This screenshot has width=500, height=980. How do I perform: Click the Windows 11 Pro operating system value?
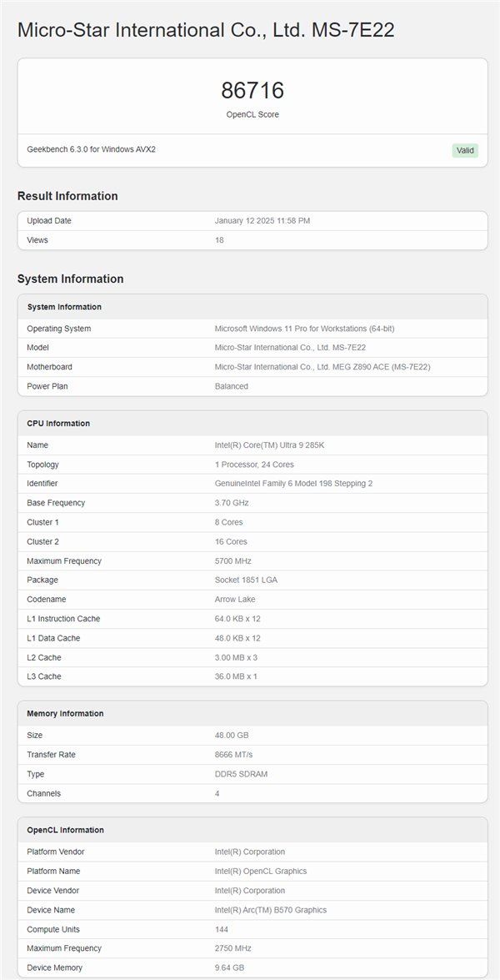click(304, 329)
